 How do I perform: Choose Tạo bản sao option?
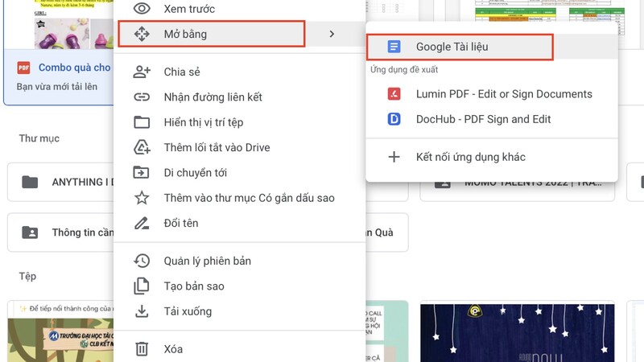point(239,286)
